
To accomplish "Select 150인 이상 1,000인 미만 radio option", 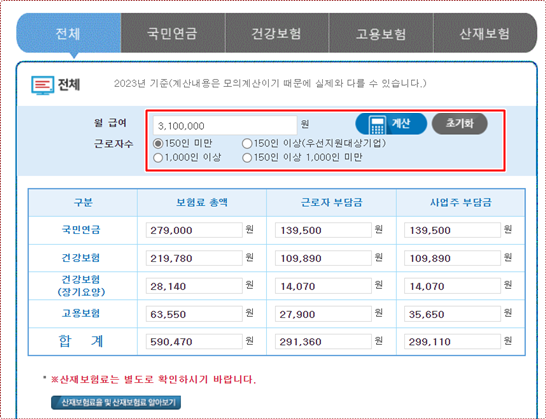I will (247, 158).
